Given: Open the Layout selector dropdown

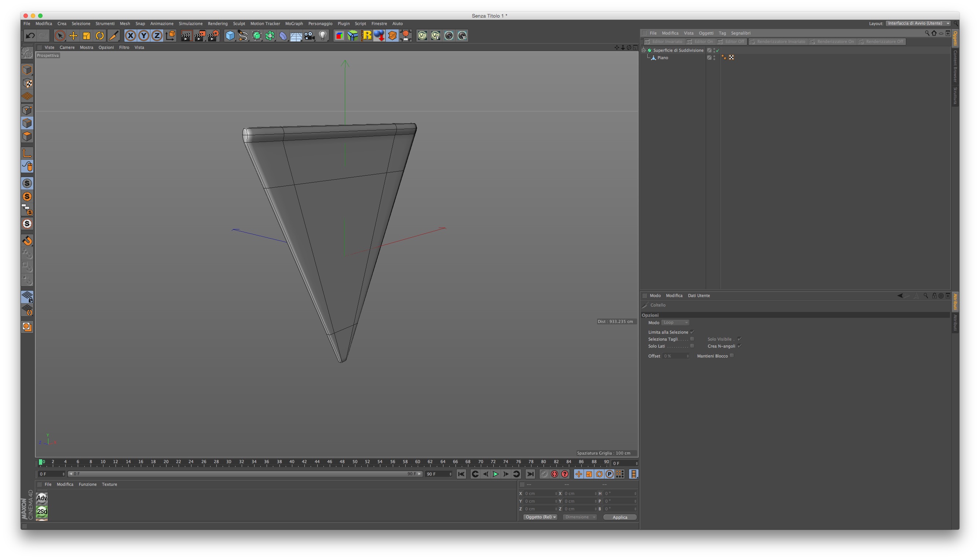Looking at the screenshot, I should click(x=918, y=23).
